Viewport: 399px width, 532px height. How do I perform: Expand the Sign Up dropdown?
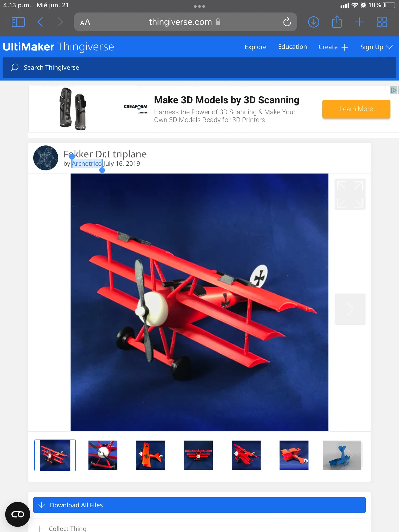coord(376,47)
